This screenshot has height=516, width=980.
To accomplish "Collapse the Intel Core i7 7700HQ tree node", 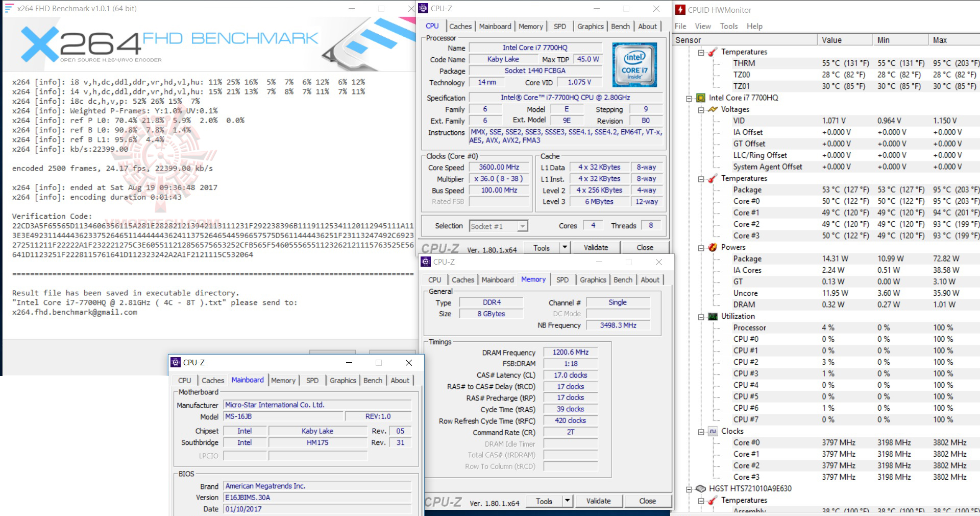I will [x=689, y=98].
